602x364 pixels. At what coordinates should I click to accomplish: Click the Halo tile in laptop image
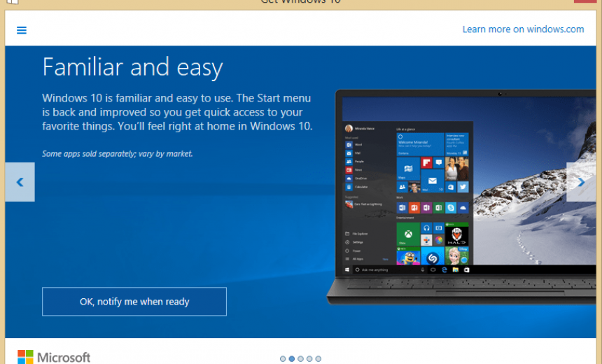point(457,234)
